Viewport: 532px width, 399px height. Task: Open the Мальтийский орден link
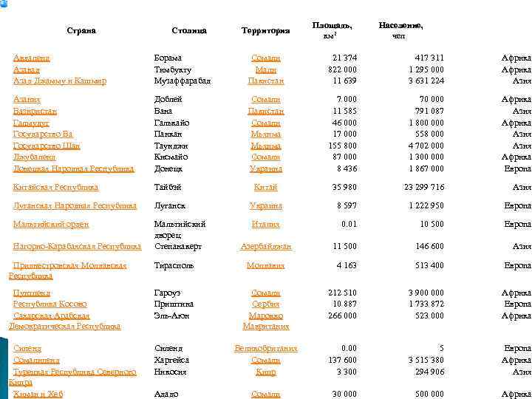pyautogui.click(x=51, y=225)
